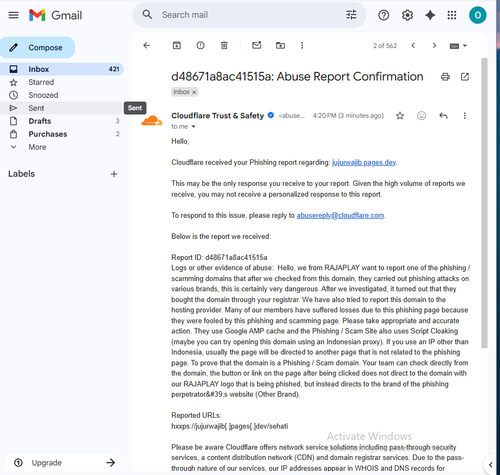Open Settings gear icon
Viewport: 500px width, 475px height.
coord(407,15)
